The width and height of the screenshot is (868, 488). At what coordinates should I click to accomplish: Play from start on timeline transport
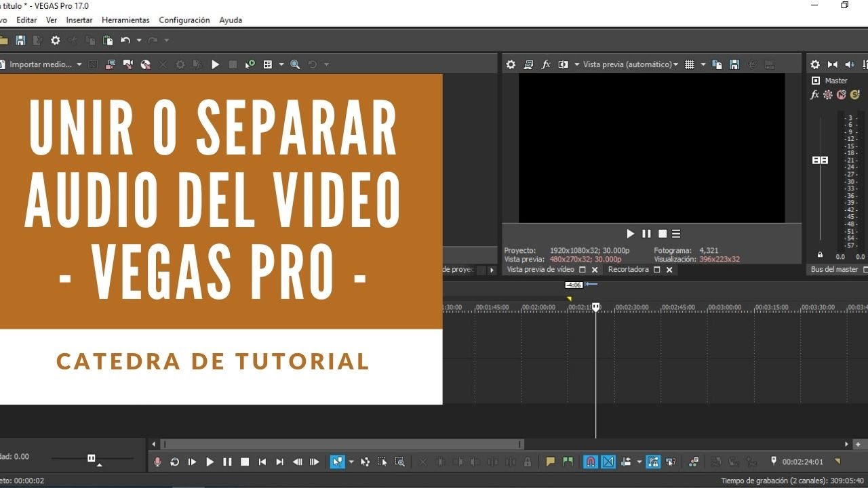[192, 462]
